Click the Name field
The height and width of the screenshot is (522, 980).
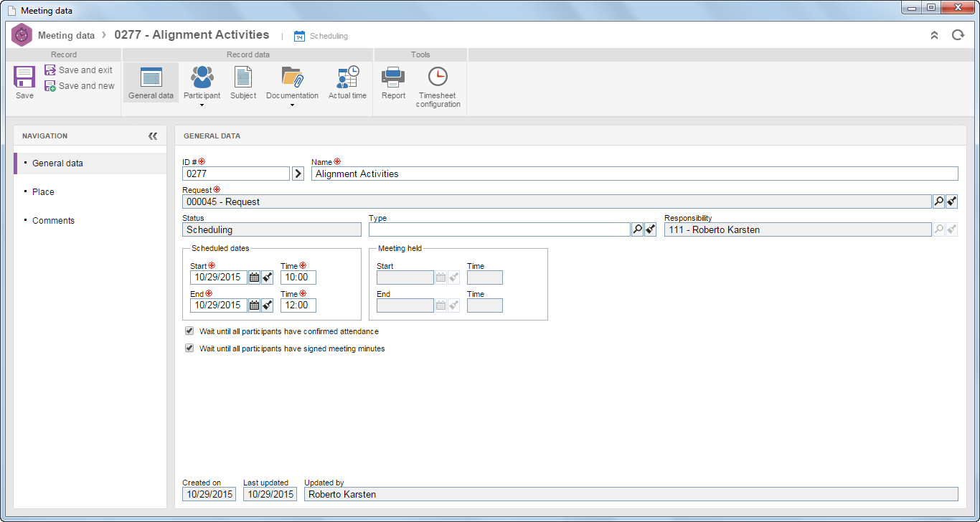tap(635, 174)
